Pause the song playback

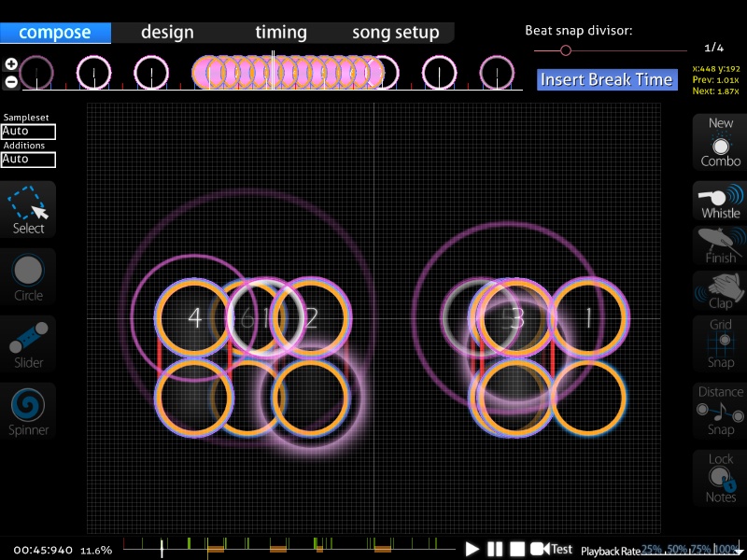tap(495, 549)
